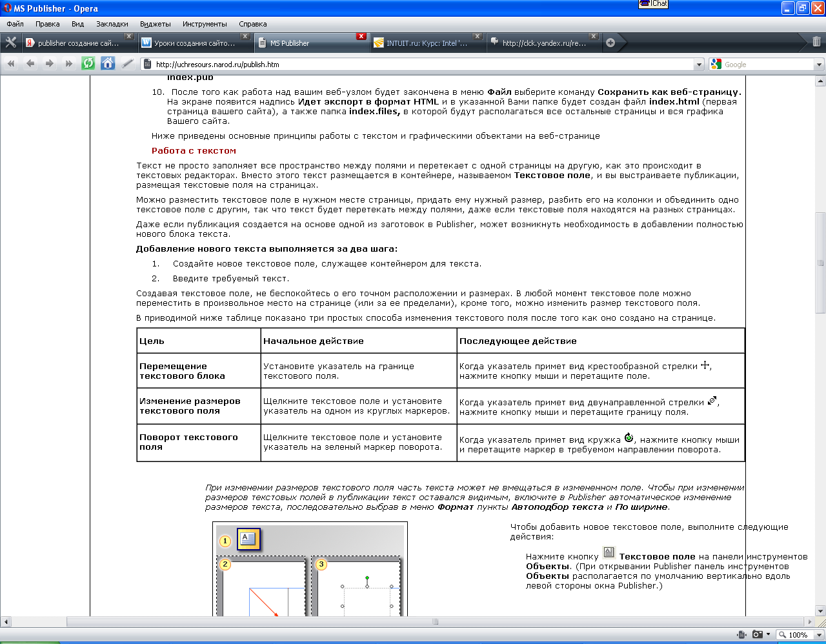Open the Файл menu
This screenshot has height=644, width=826.
[x=15, y=24]
